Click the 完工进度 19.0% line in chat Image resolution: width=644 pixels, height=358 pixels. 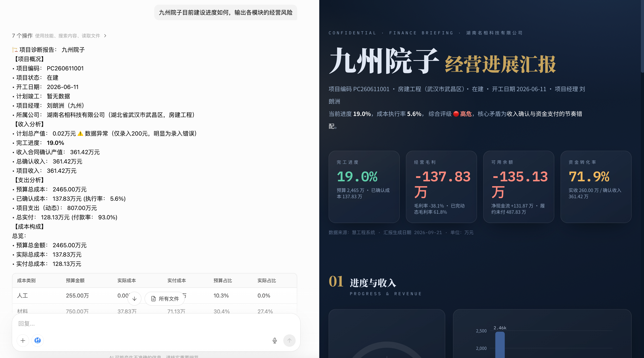pyautogui.click(x=38, y=143)
